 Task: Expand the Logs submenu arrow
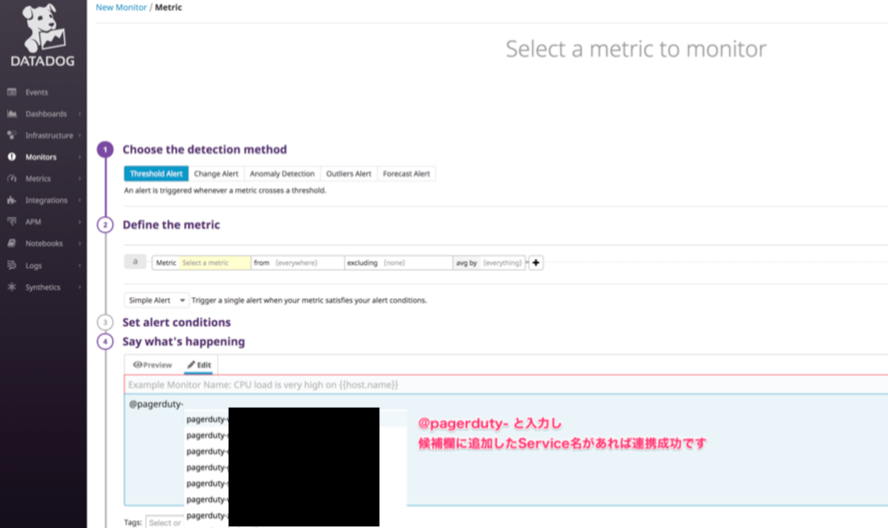pyautogui.click(x=79, y=265)
